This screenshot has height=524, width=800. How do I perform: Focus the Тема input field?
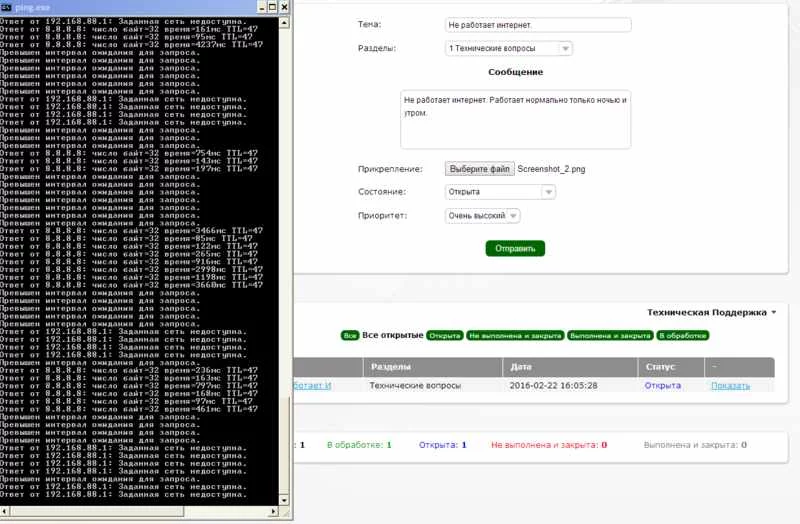(538, 24)
